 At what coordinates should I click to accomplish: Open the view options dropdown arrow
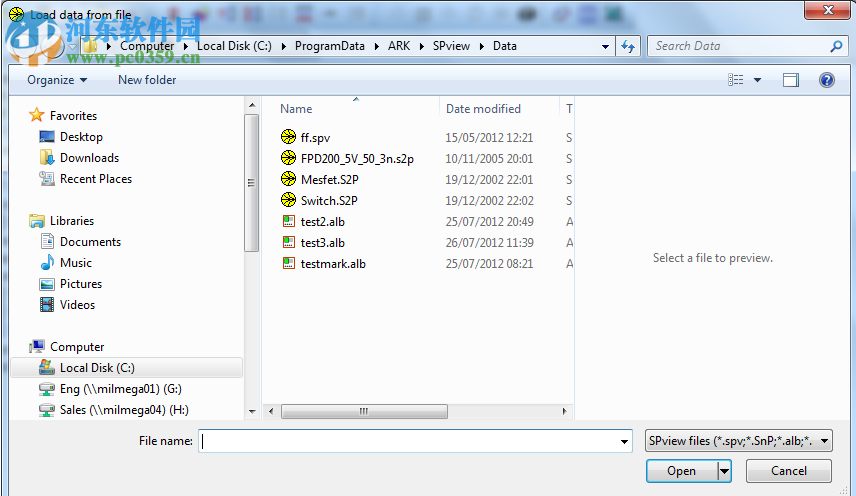click(757, 80)
